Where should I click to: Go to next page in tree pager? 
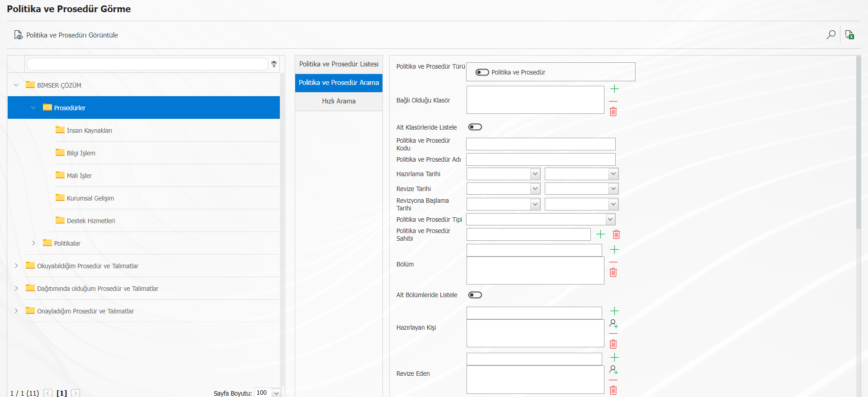[x=75, y=393]
